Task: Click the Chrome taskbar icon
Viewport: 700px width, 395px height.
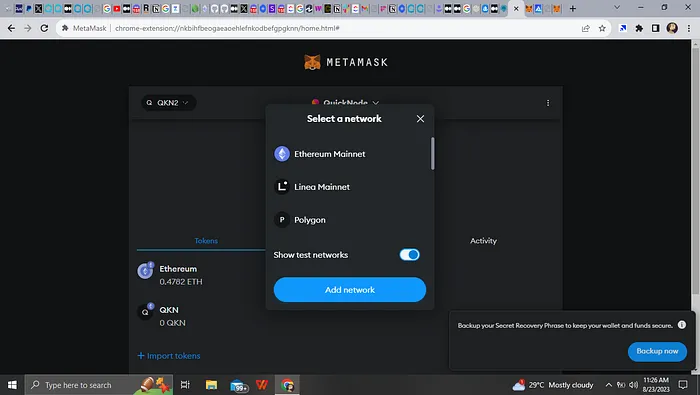Action: (x=287, y=385)
